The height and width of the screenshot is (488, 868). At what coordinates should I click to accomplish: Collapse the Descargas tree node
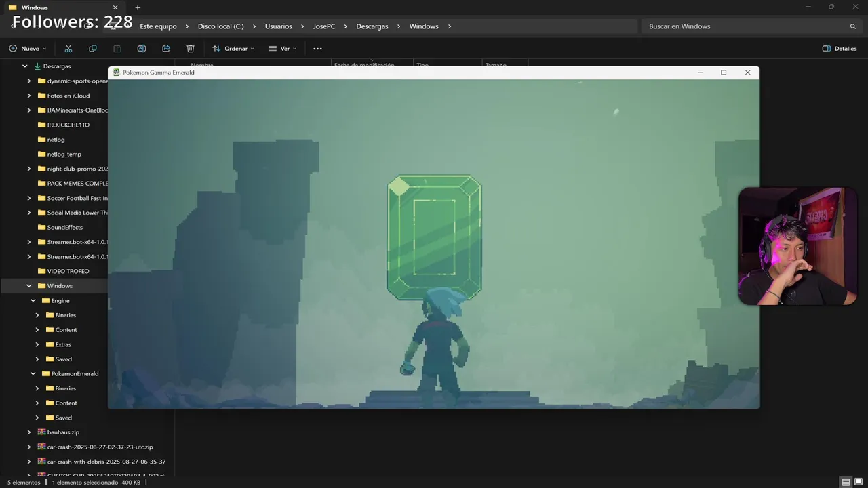[25, 66]
